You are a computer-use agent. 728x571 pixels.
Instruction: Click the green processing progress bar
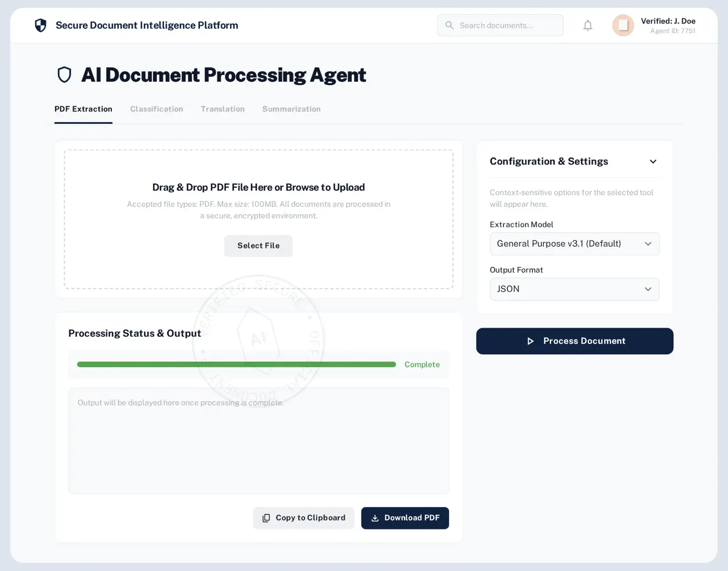pyautogui.click(x=237, y=364)
